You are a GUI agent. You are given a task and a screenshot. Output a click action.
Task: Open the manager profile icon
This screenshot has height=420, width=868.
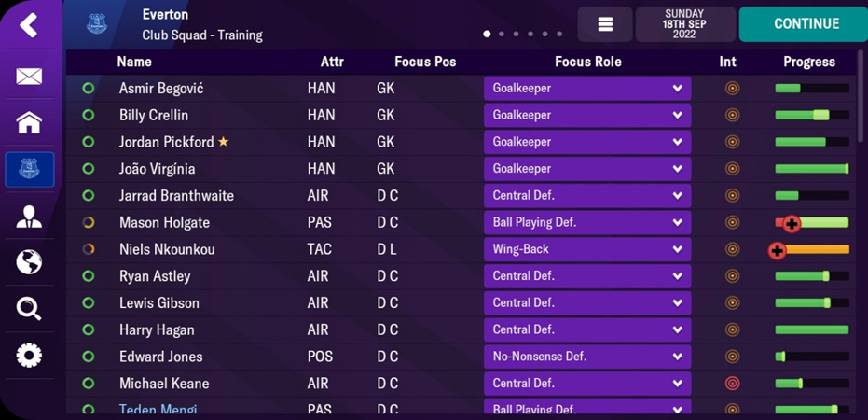click(29, 218)
